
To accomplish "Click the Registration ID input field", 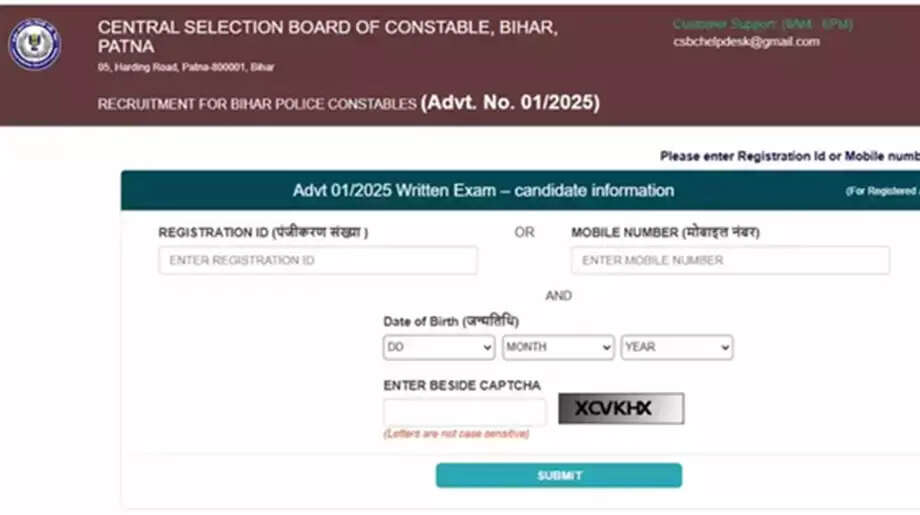I will click(317, 260).
